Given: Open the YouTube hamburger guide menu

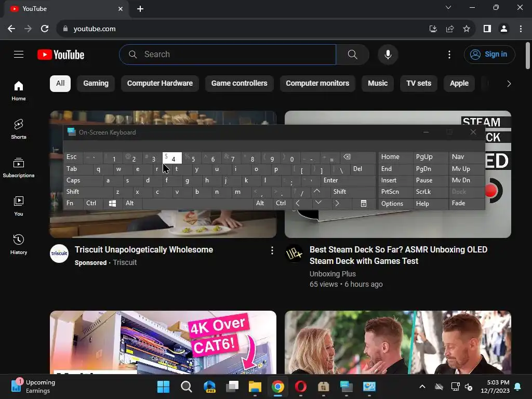Looking at the screenshot, I should click(x=19, y=54).
